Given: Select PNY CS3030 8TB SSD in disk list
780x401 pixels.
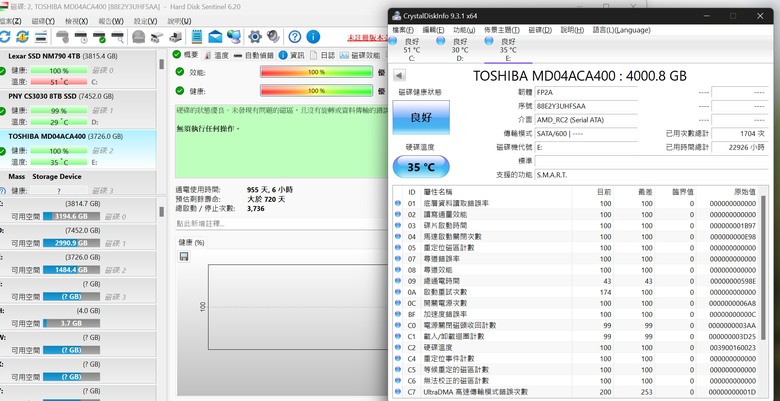Looking at the screenshot, I should tap(78, 108).
